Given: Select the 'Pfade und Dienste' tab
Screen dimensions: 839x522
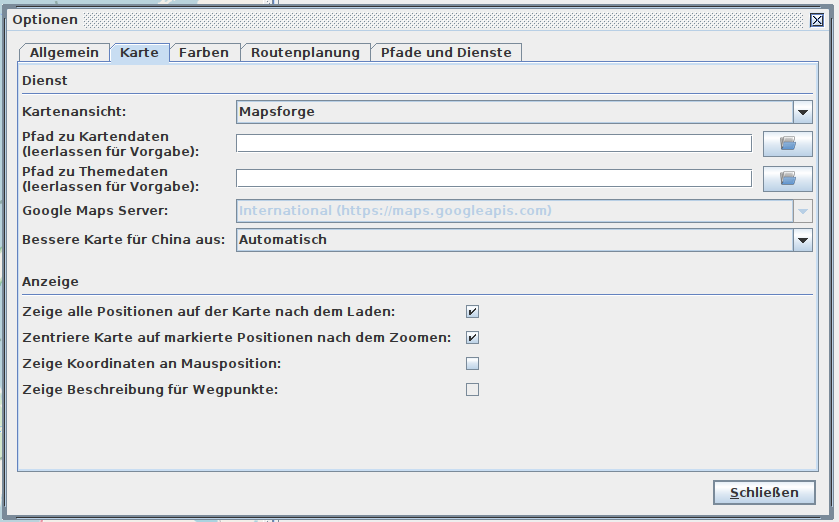Looking at the screenshot, I should tap(446, 53).
